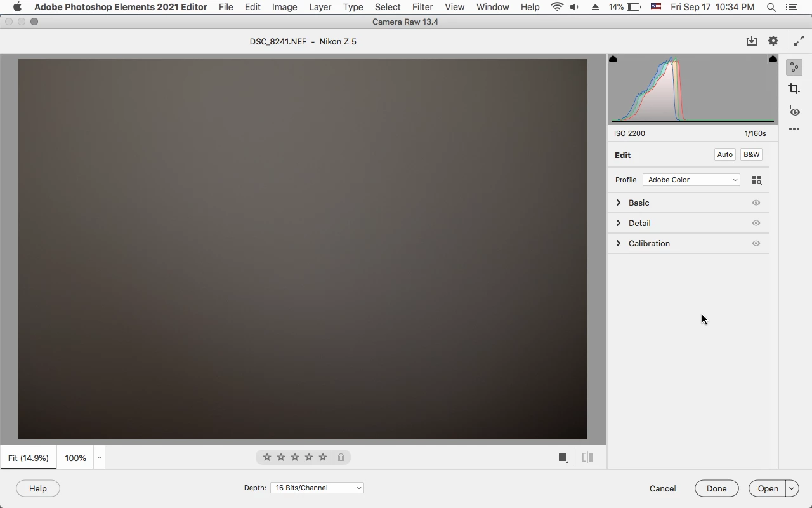
Task: Set zoom to Fit (14.9%)
Action: point(29,458)
